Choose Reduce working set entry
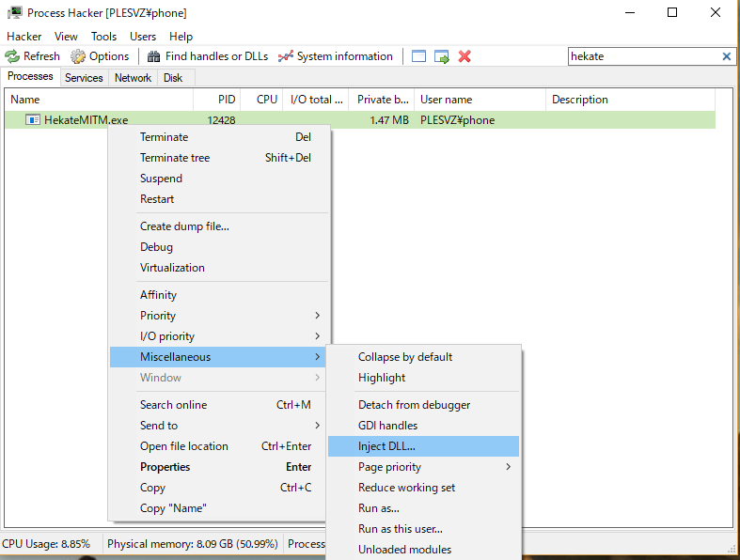The image size is (740, 560). tap(423, 488)
